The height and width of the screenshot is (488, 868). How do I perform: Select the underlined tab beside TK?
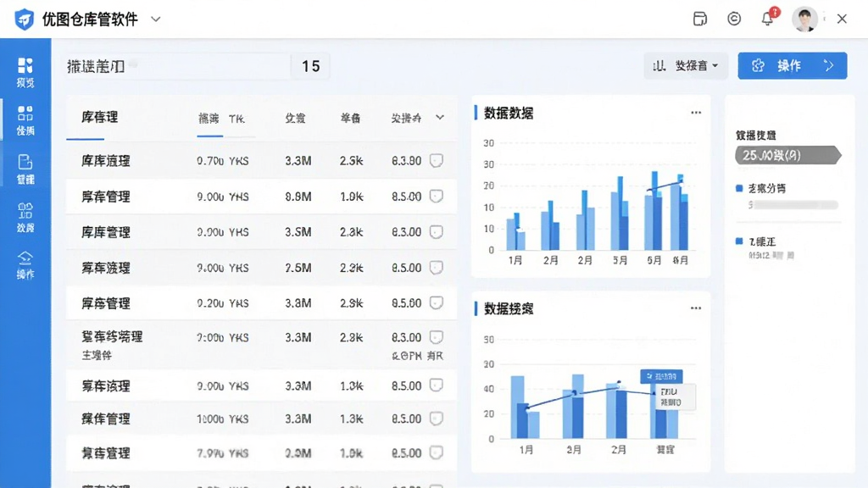(209, 119)
